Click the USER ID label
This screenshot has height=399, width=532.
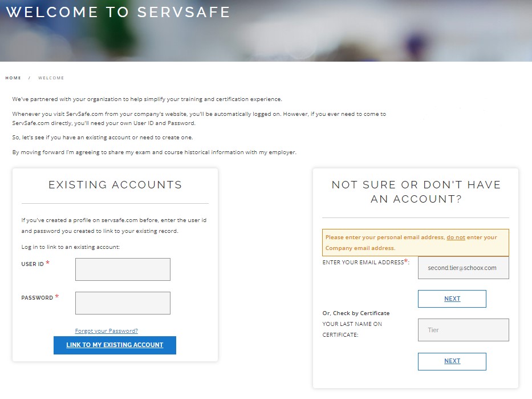tap(33, 264)
